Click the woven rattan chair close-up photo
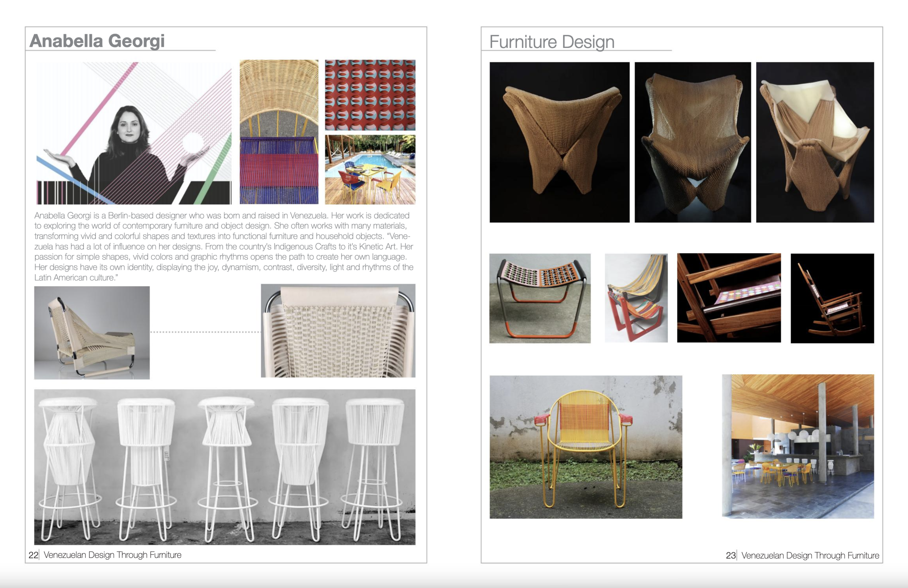 [x=279, y=132]
